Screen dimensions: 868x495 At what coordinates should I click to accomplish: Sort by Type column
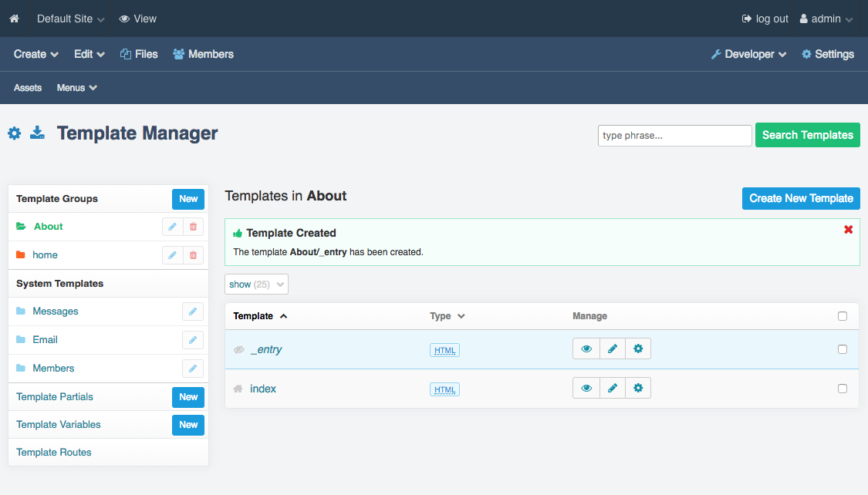coord(448,316)
